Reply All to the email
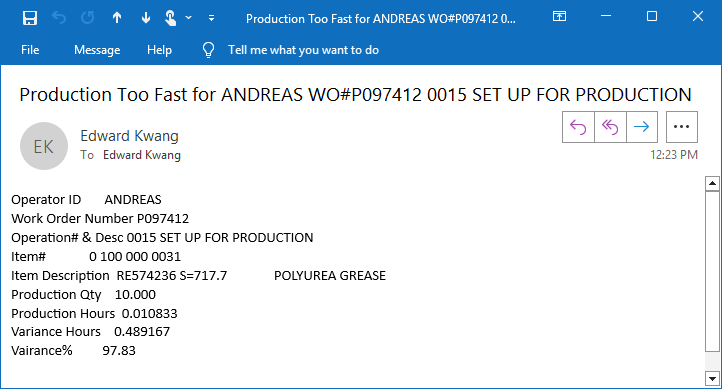The width and height of the screenshot is (722, 389). click(610, 127)
